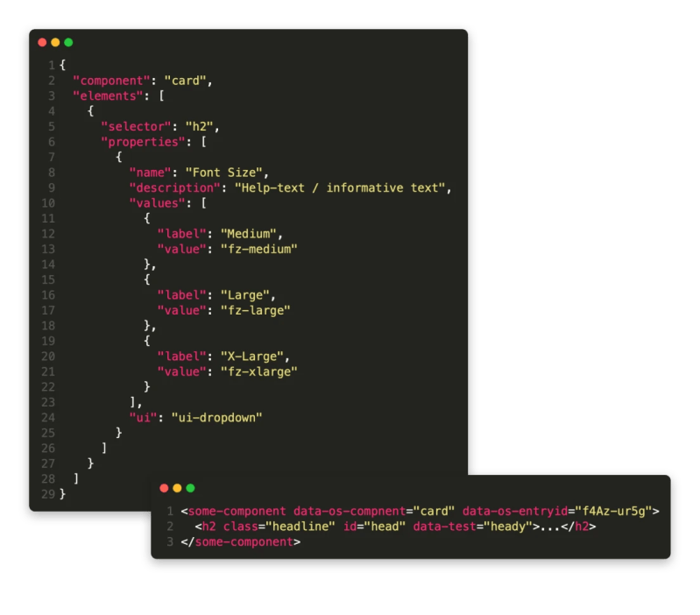Click the id attribute value "head"
700x615 pixels.
click(385, 527)
